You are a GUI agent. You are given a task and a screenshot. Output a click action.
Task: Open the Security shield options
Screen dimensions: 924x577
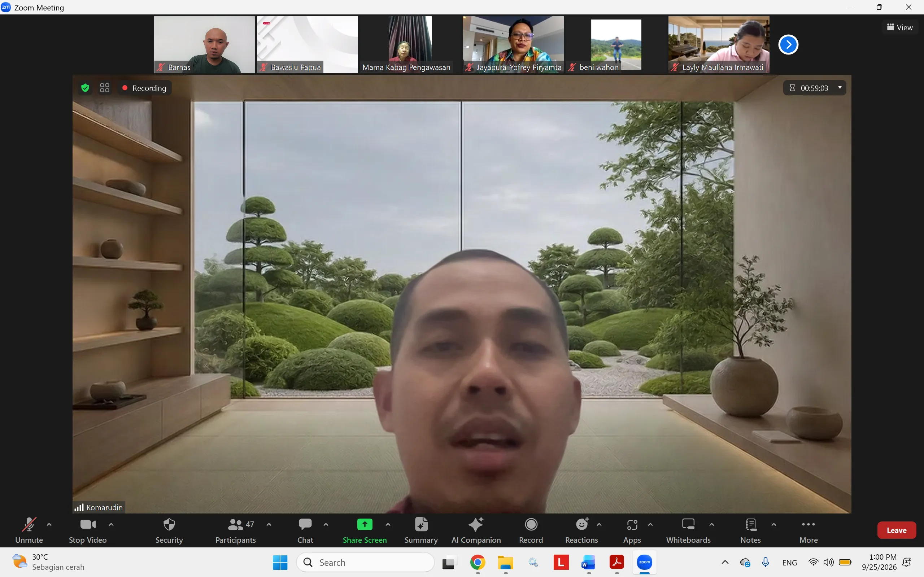click(x=169, y=530)
